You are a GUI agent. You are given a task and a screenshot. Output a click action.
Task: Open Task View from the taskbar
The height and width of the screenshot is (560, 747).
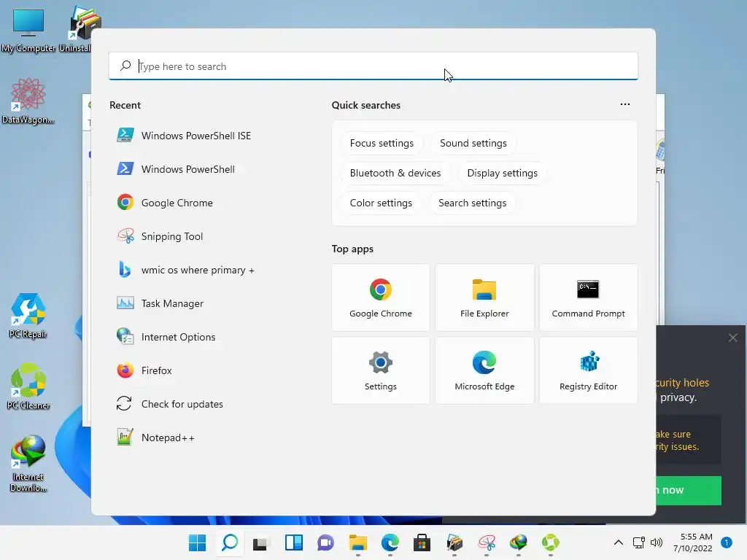point(262,542)
